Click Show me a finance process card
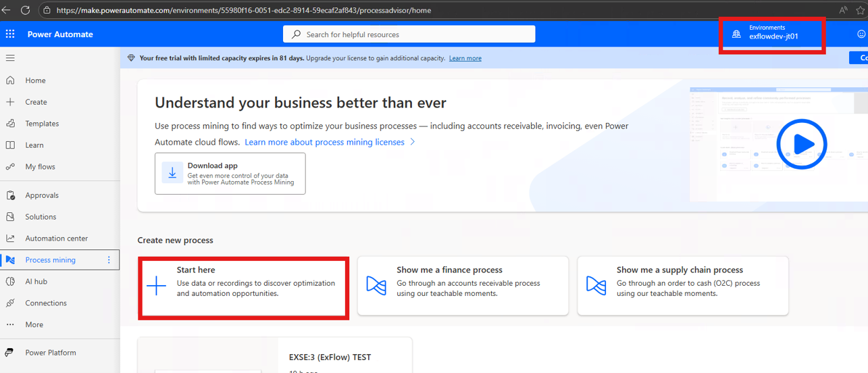Image resolution: width=868 pixels, height=373 pixels. [x=463, y=286]
